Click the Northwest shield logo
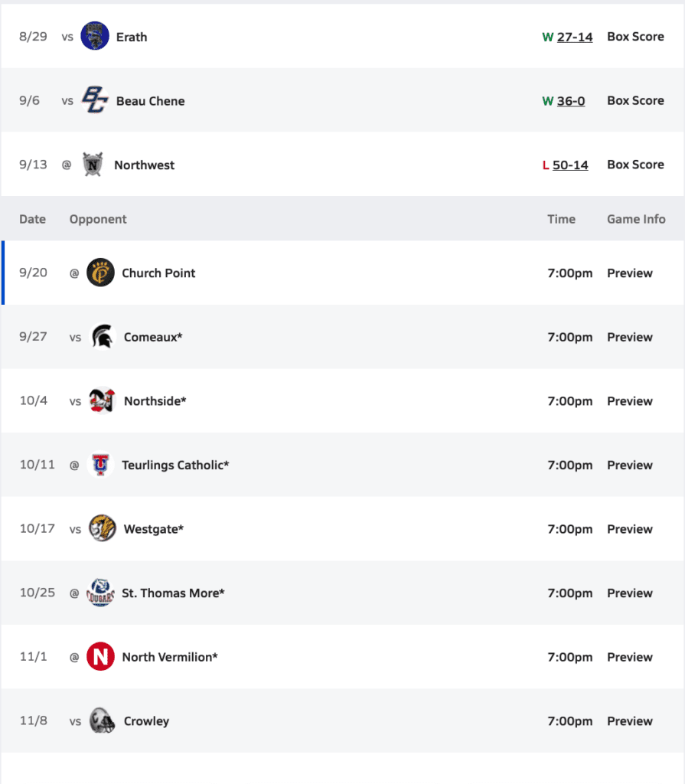 [x=93, y=165]
